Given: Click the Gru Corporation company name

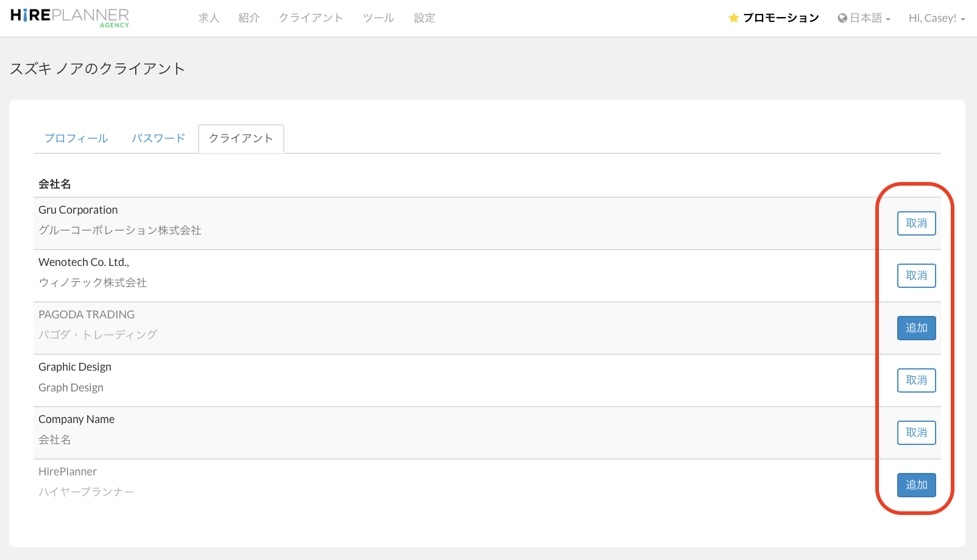Looking at the screenshot, I should pyautogui.click(x=78, y=210).
